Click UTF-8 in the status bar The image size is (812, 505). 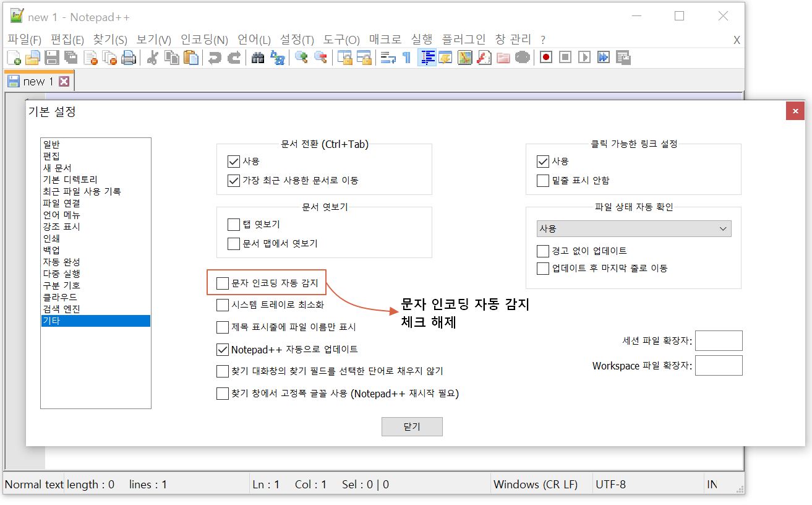610,485
